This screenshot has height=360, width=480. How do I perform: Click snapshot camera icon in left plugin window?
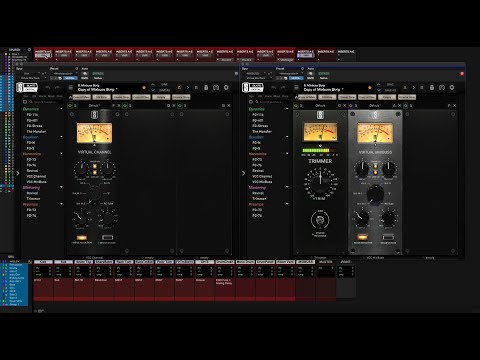216,87
